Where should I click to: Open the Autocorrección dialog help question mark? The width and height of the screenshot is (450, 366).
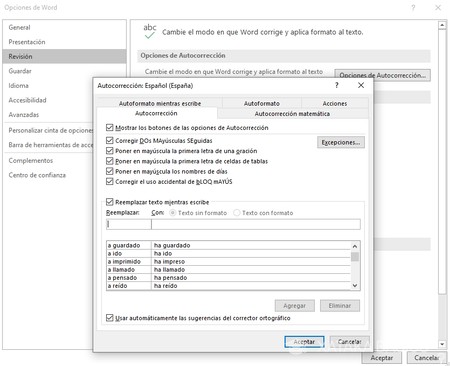pyautogui.click(x=337, y=85)
